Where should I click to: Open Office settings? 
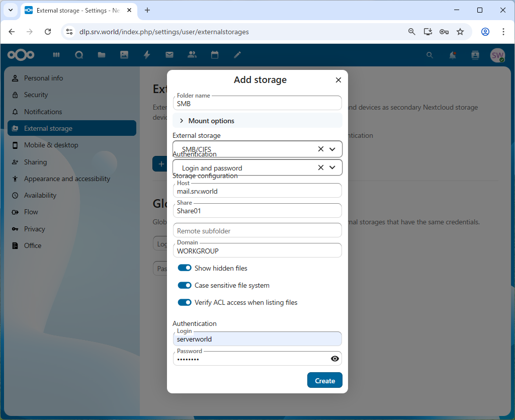(x=72, y=245)
